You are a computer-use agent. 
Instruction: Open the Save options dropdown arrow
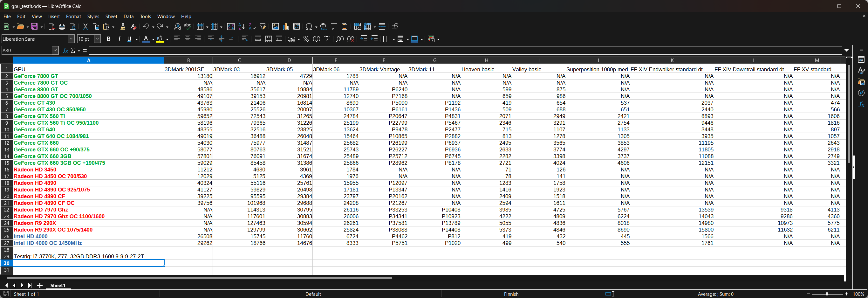[x=41, y=27]
